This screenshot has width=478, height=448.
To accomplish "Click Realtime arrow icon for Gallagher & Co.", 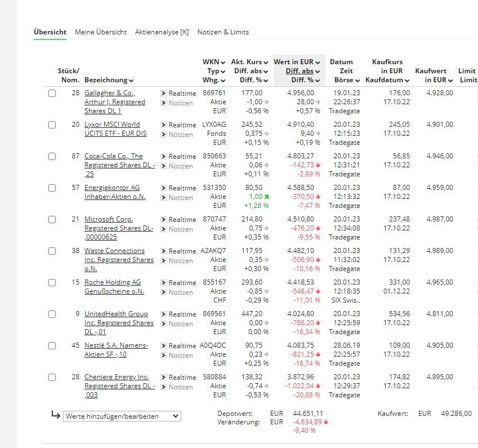I will click(x=163, y=93).
